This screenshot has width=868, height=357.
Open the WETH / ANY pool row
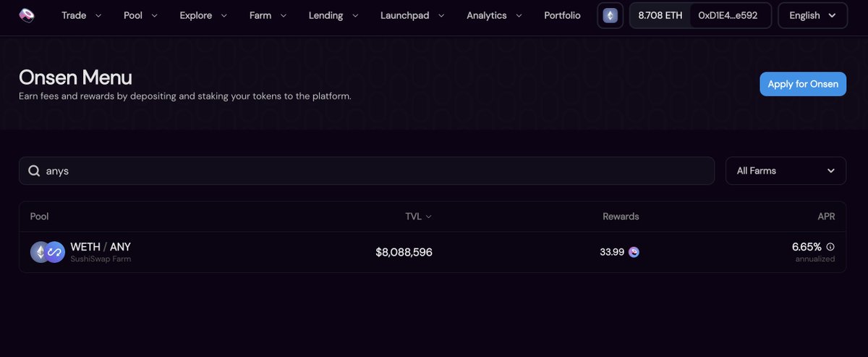[x=433, y=252]
